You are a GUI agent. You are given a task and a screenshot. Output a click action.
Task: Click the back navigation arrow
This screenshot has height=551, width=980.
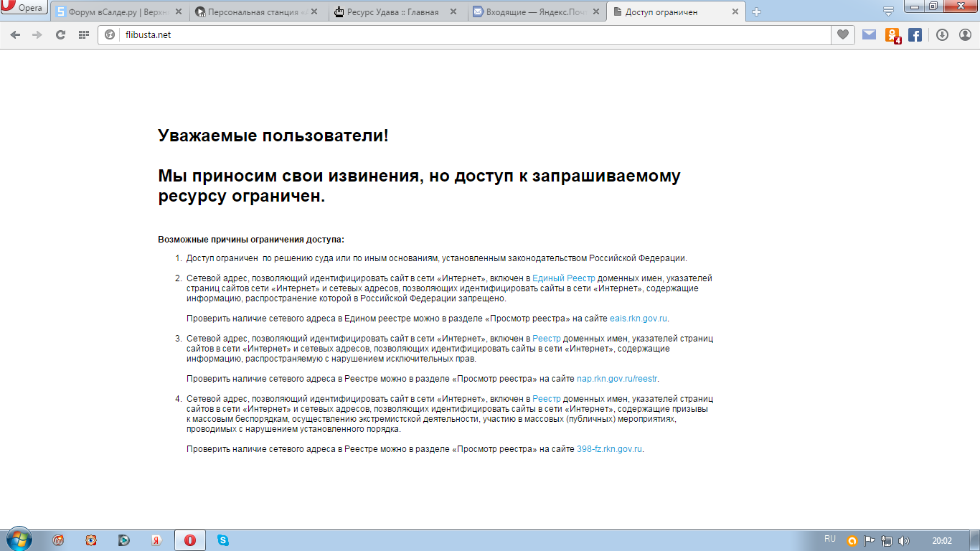point(15,34)
